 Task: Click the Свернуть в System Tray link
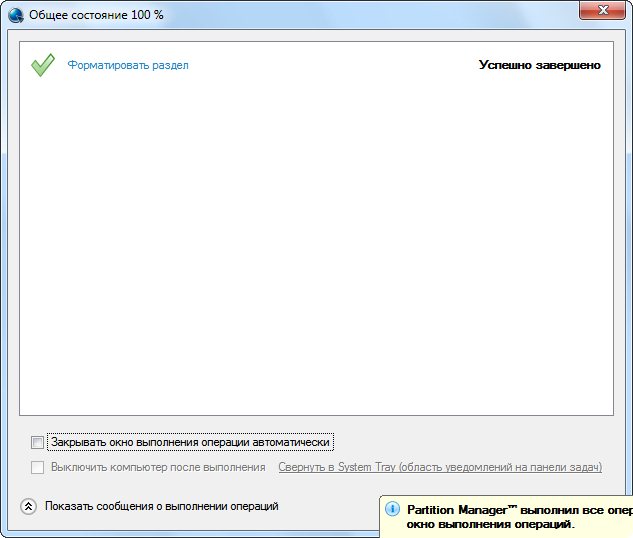440,467
